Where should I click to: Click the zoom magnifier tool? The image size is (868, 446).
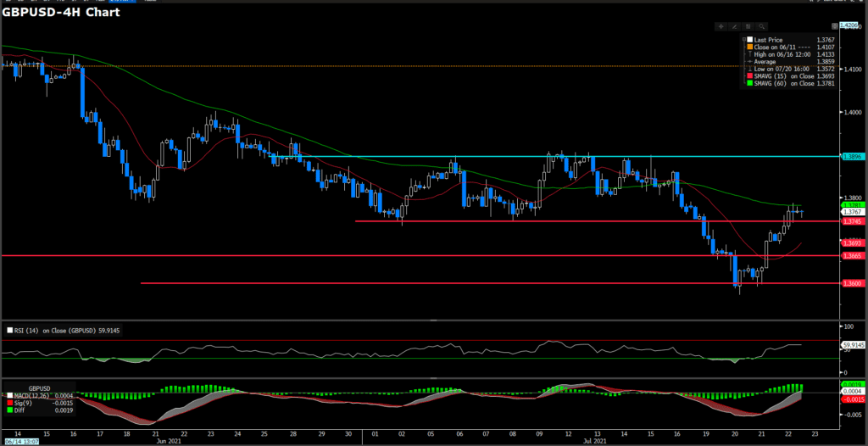click(x=762, y=26)
